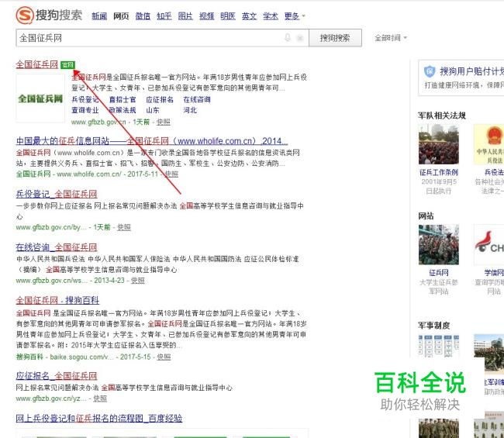The height and width of the screenshot is (438, 504).
Task: Click the first thumbnail under 军事制度
Action: pos(439,346)
